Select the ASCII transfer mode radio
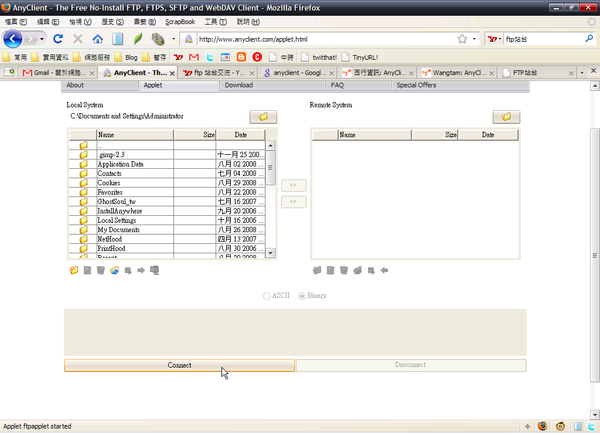 267,296
